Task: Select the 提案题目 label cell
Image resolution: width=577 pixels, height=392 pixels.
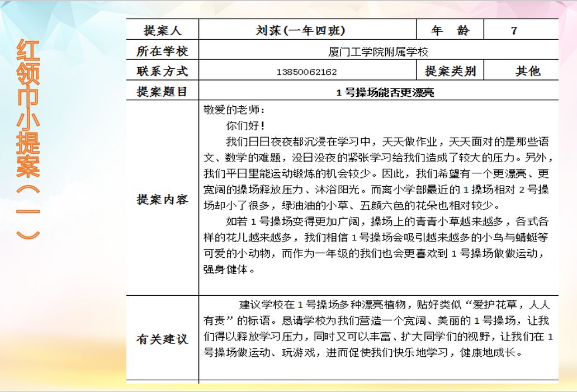Action: coord(163,91)
